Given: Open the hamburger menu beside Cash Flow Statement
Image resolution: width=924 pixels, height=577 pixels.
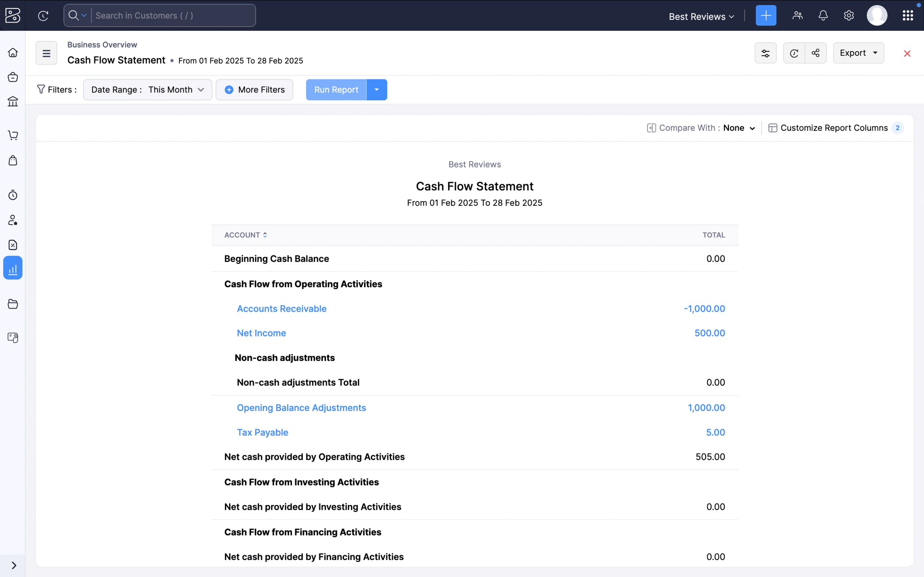Looking at the screenshot, I should pyautogui.click(x=46, y=53).
